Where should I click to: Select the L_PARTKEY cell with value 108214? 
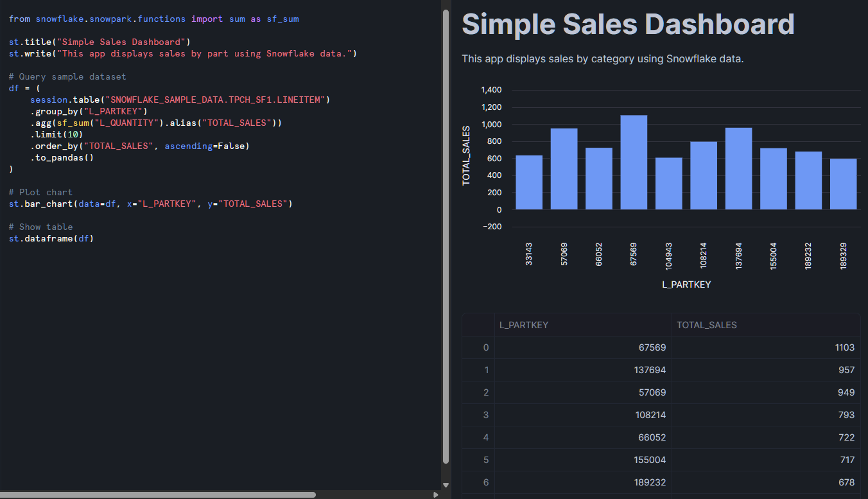pos(582,415)
